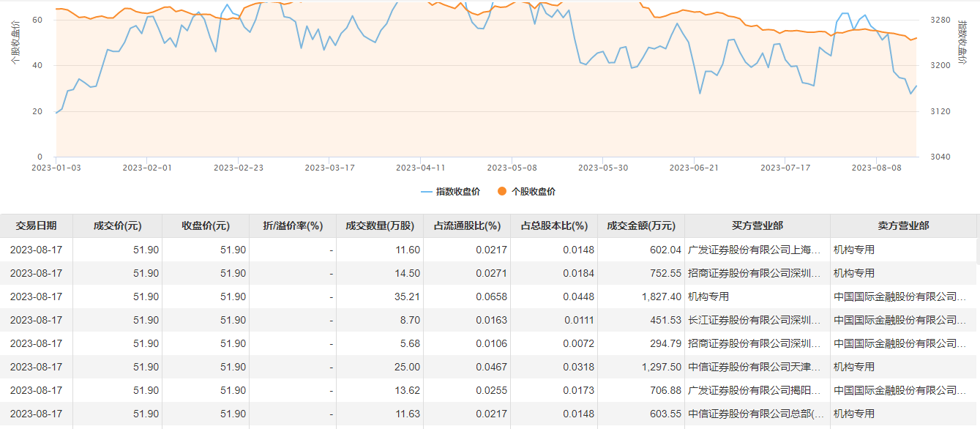Click the 成交价(元) column header
The width and height of the screenshot is (980, 429).
tap(117, 226)
